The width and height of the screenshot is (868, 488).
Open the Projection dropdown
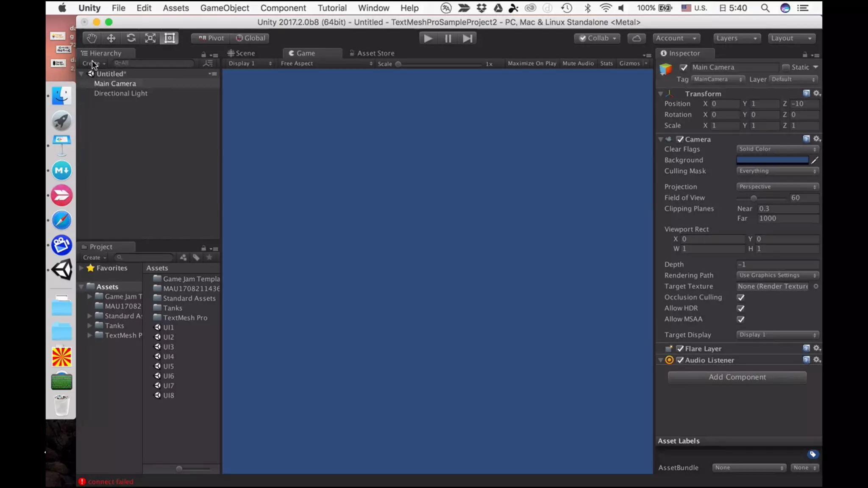(x=777, y=187)
